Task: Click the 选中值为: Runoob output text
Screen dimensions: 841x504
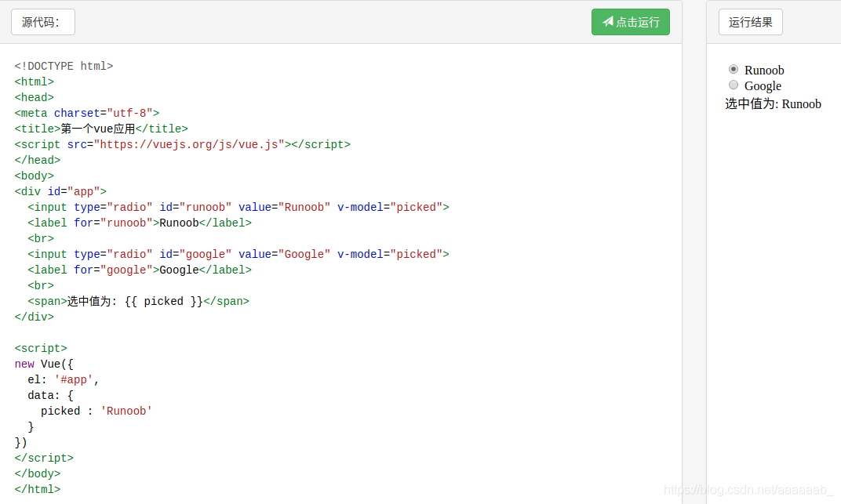Action: 773,103
